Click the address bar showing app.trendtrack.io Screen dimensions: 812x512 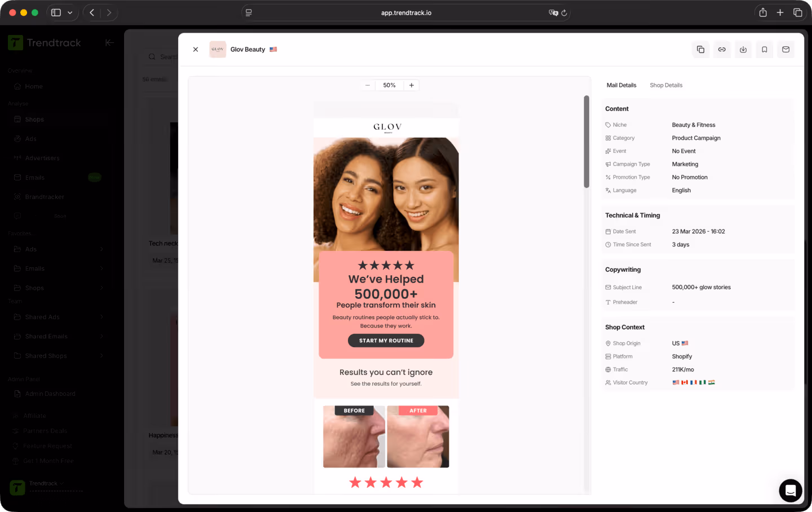(406, 12)
